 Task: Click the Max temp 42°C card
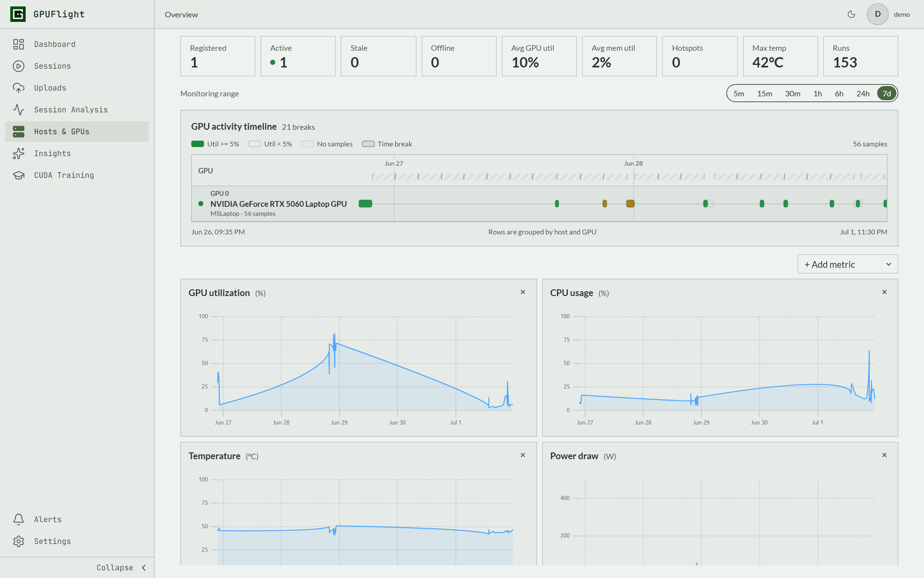coord(781,56)
